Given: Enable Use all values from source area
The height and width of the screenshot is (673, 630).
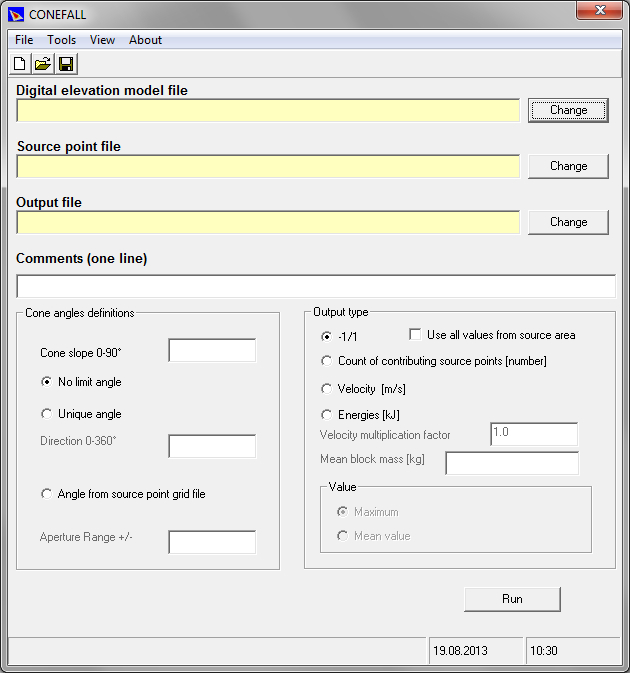Looking at the screenshot, I should [x=416, y=335].
